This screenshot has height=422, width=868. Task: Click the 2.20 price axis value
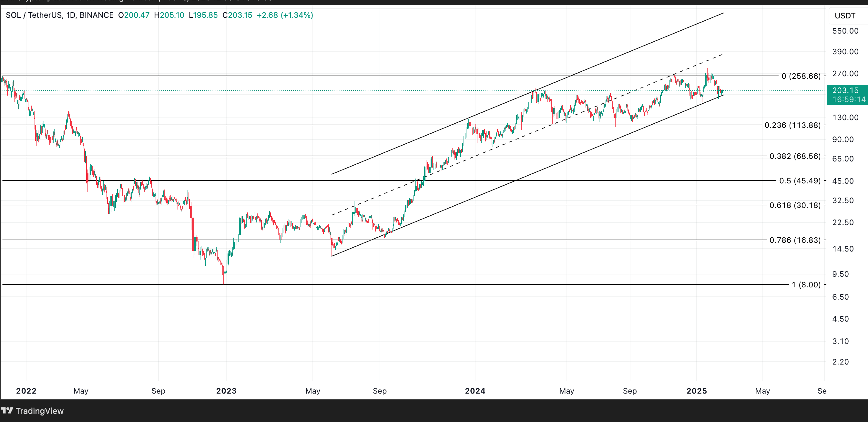tap(840, 362)
